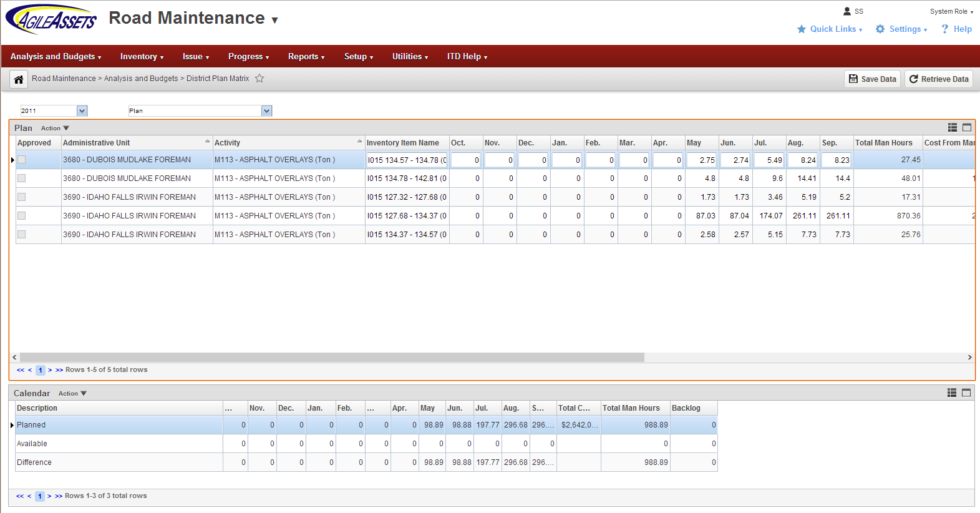980x513 pixels.
Task: Open the Help link
Action: click(957, 29)
